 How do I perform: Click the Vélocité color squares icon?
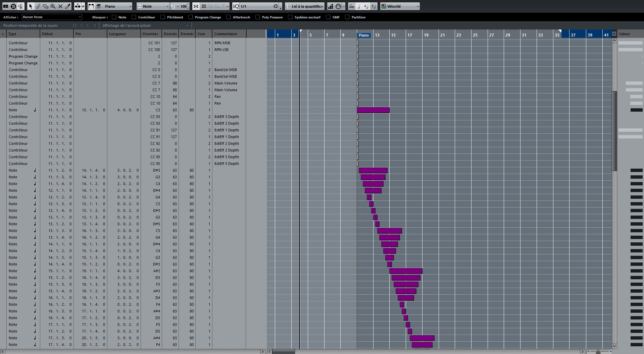(x=384, y=6)
